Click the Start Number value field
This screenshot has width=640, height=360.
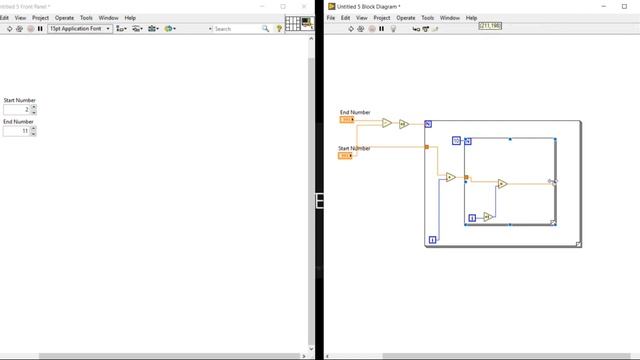17,109
